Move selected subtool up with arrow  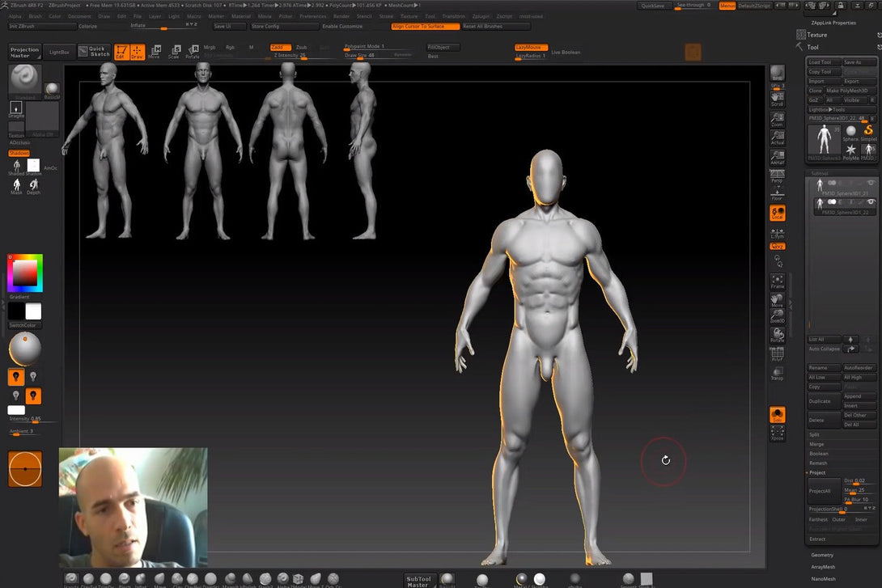coord(850,340)
